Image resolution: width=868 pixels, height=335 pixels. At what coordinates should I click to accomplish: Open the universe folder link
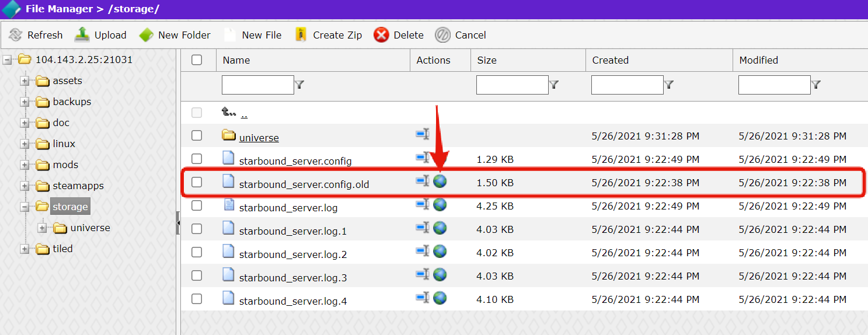tap(259, 138)
